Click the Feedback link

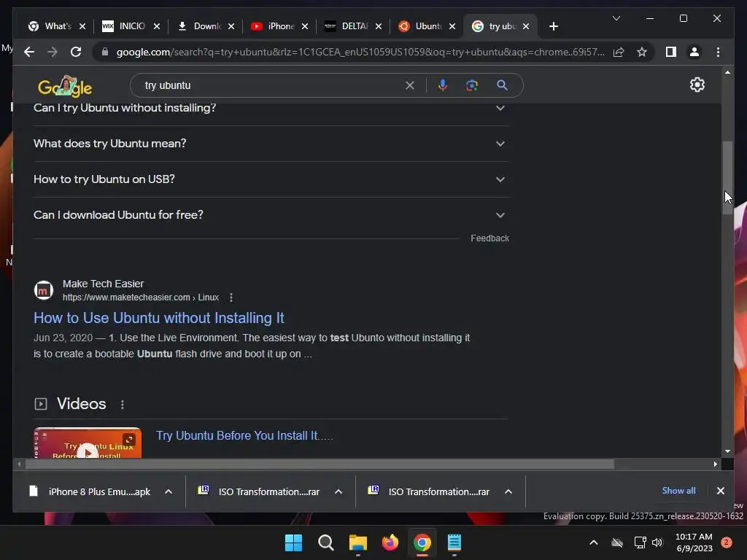tap(489, 238)
